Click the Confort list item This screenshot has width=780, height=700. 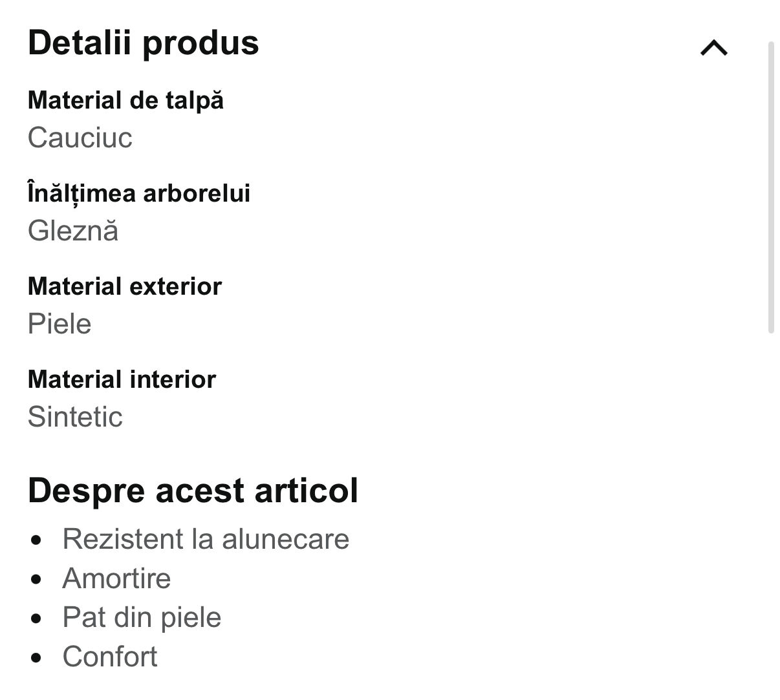click(110, 657)
